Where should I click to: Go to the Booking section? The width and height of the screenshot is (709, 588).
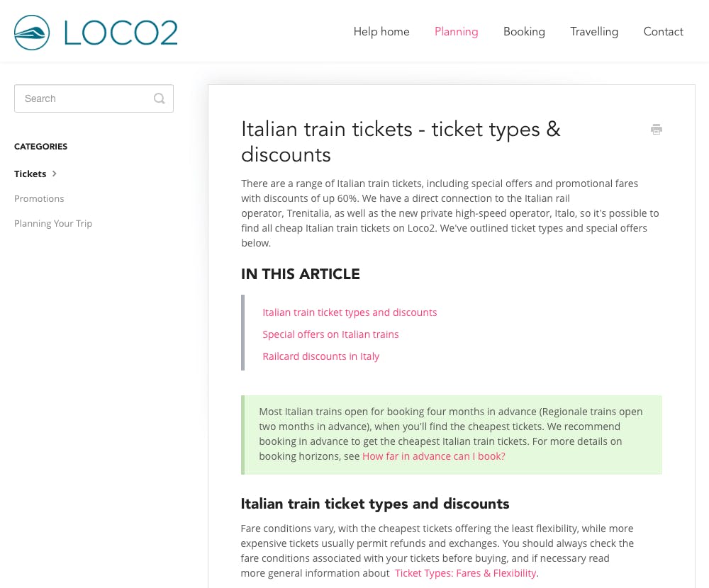[x=524, y=32]
